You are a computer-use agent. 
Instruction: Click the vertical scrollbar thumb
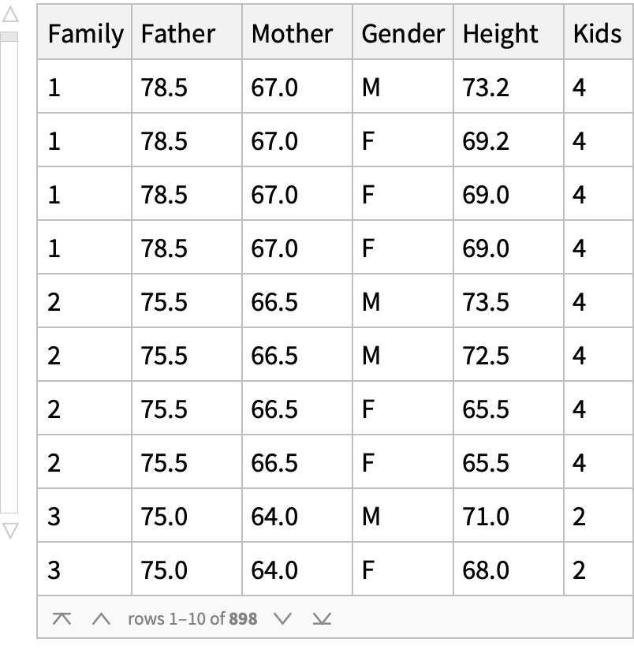coord(9,36)
